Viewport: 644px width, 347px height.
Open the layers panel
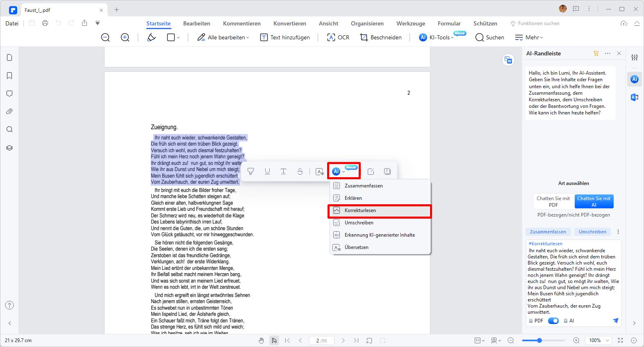pyautogui.click(x=9, y=148)
